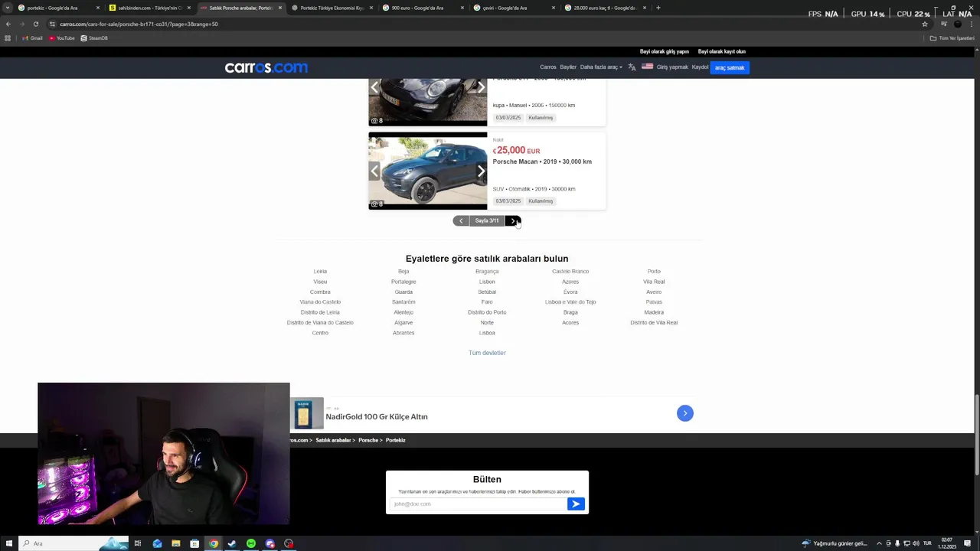The height and width of the screenshot is (551, 980).
Task: Click 'Giriş yapmak' login link
Action: coord(672,67)
